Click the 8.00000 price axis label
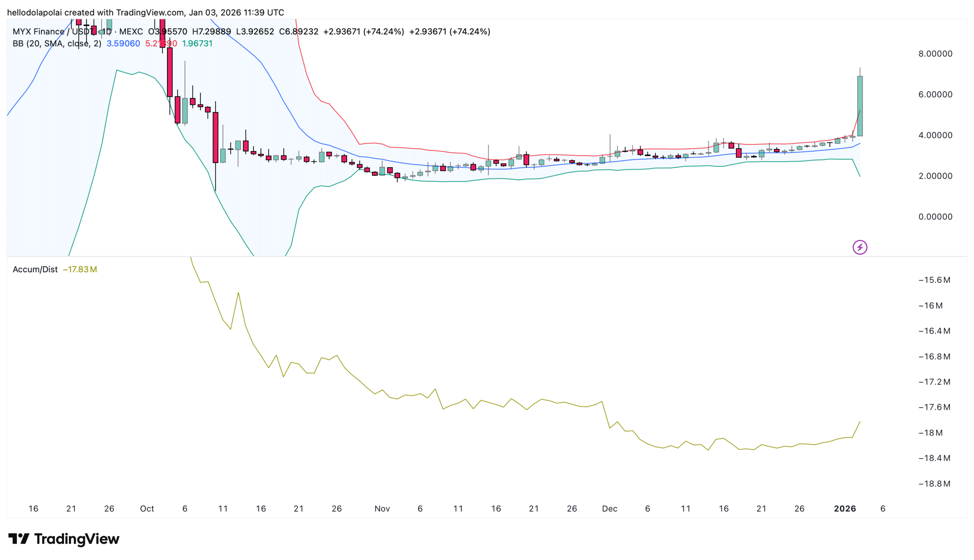Screen dimensions: 974x560 point(935,54)
